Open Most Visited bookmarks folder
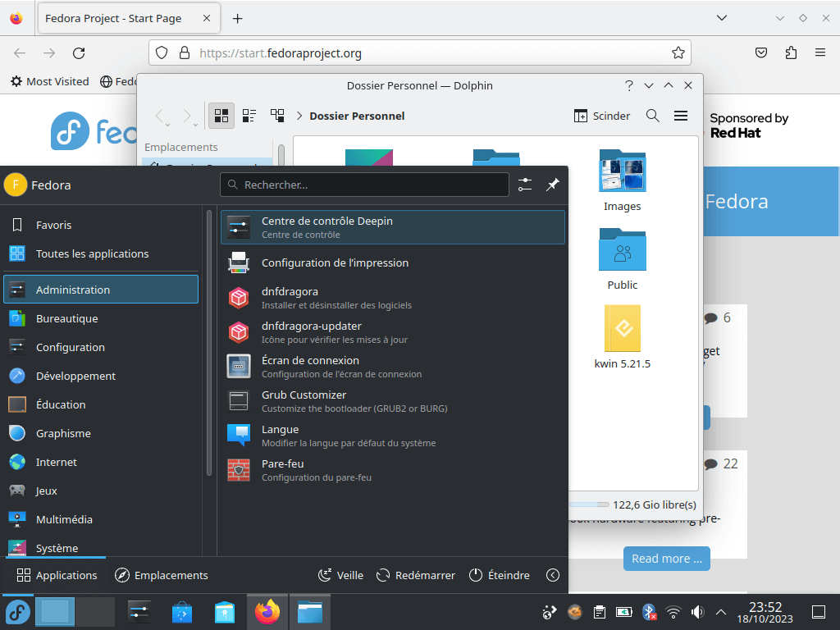840x630 pixels. (50, 81)
